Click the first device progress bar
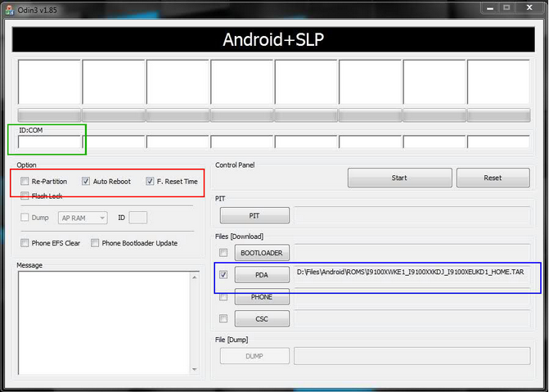This screenshot has height=392, width=549. 49,115
